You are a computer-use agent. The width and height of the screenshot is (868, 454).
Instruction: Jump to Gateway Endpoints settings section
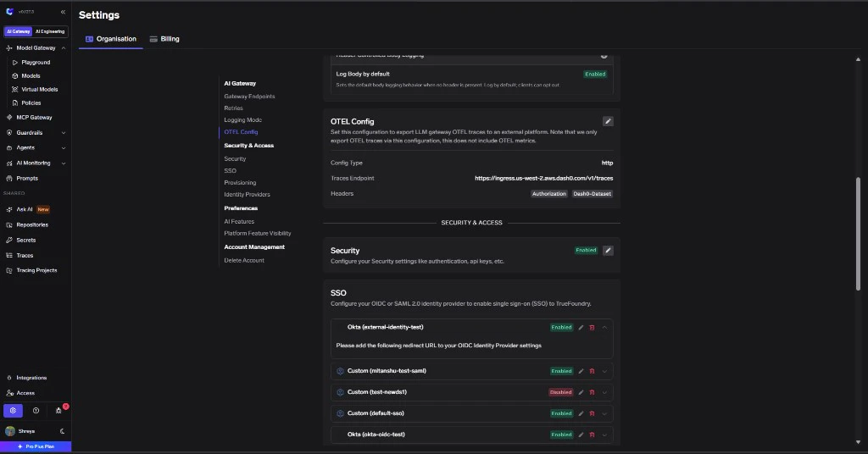[249, 97]
